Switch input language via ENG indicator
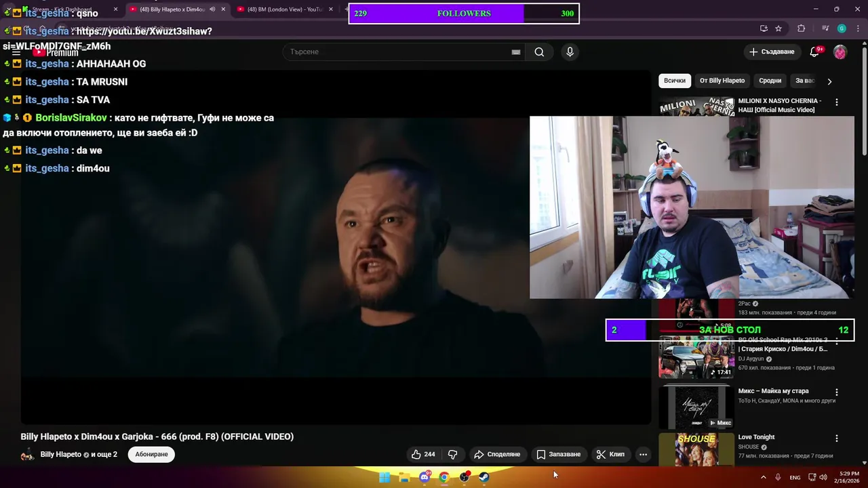This screenshot has height=488, width=868. 795,478
